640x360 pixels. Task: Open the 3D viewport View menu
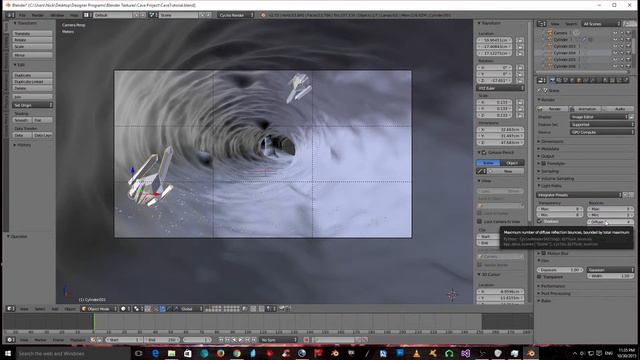tap(24, 309)
